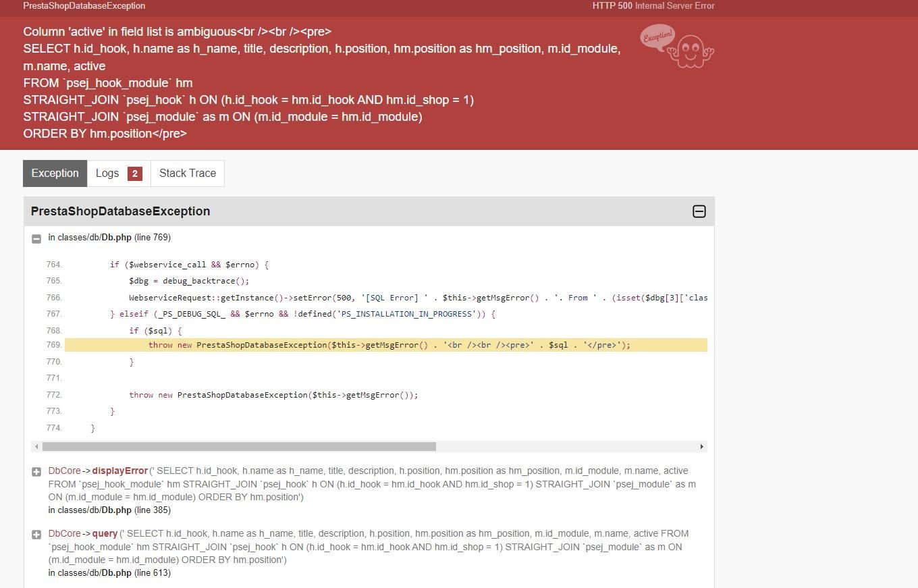This screenshot has width=918, height=588.
Task: Click 'in classes/db/Db.php (line 769)' text
Action: coord(109,238)
